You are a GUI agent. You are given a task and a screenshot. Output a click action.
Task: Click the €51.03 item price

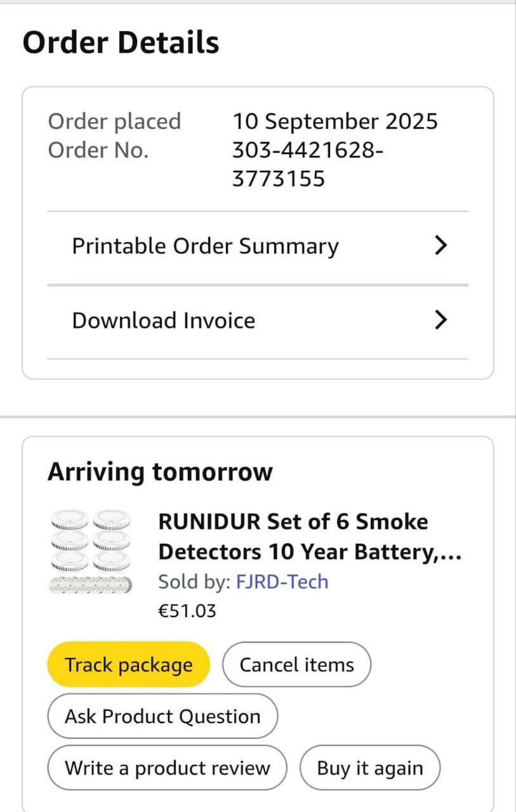coord(187,611)
